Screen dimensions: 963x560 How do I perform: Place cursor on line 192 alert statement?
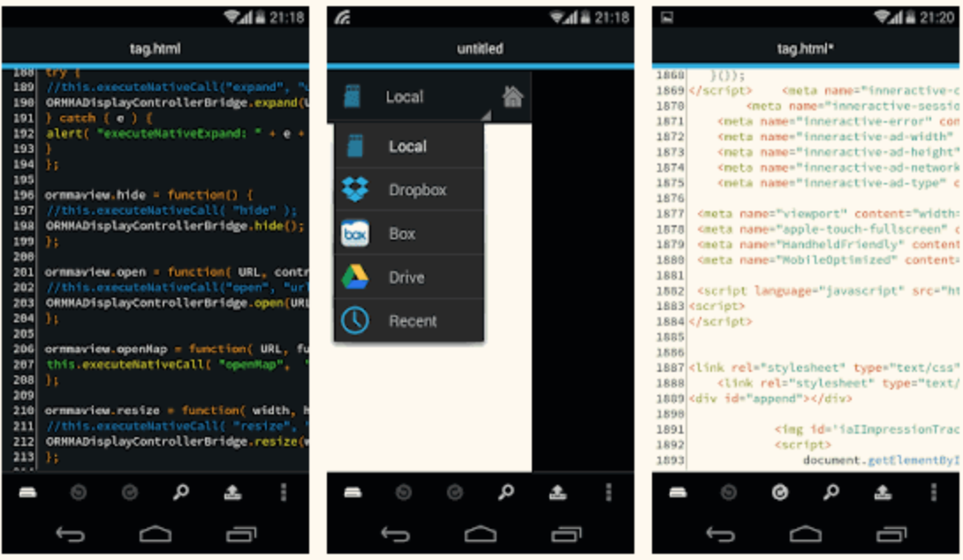coord(177,133)
